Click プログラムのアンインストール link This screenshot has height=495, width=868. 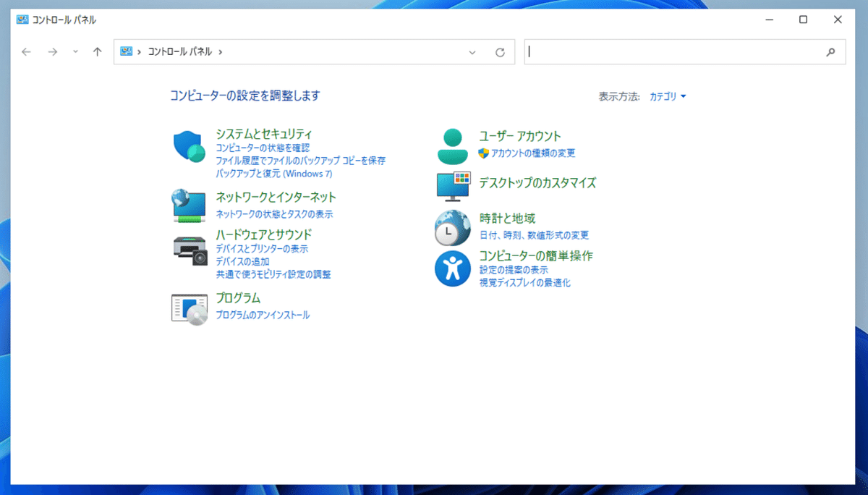pyautogui.click(x=263, y=315)
